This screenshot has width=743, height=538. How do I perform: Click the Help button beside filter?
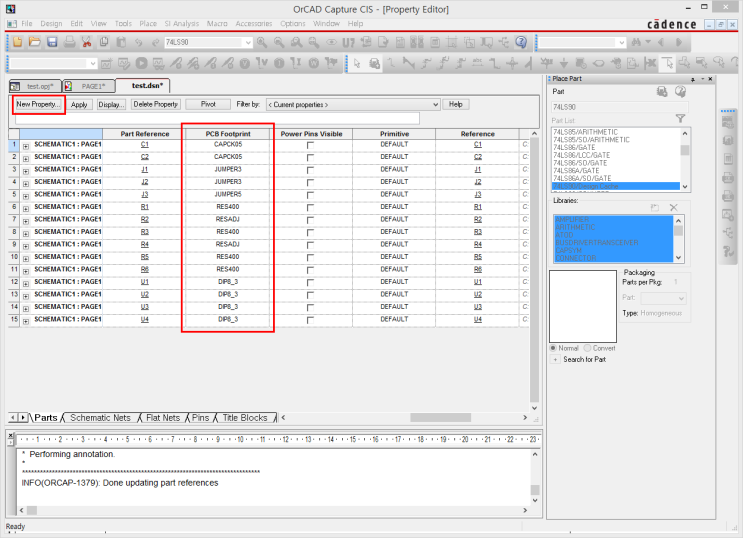coord(455,104)
